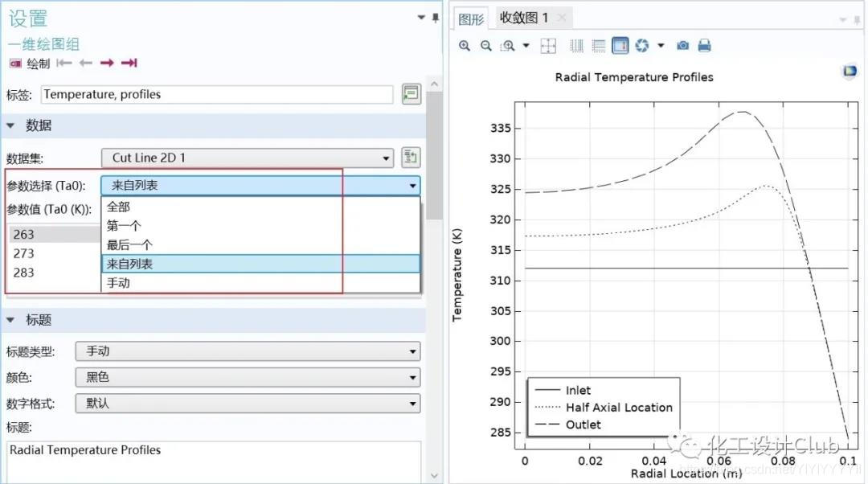This screenshot has height=484, width=868.
Task: Click the zoom extents icon
Action: pos(548,45)
